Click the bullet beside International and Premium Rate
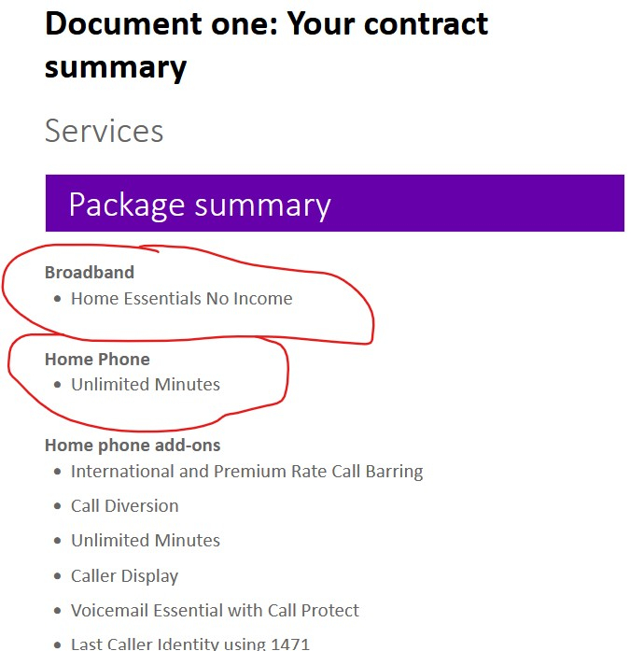 [58, 472]
